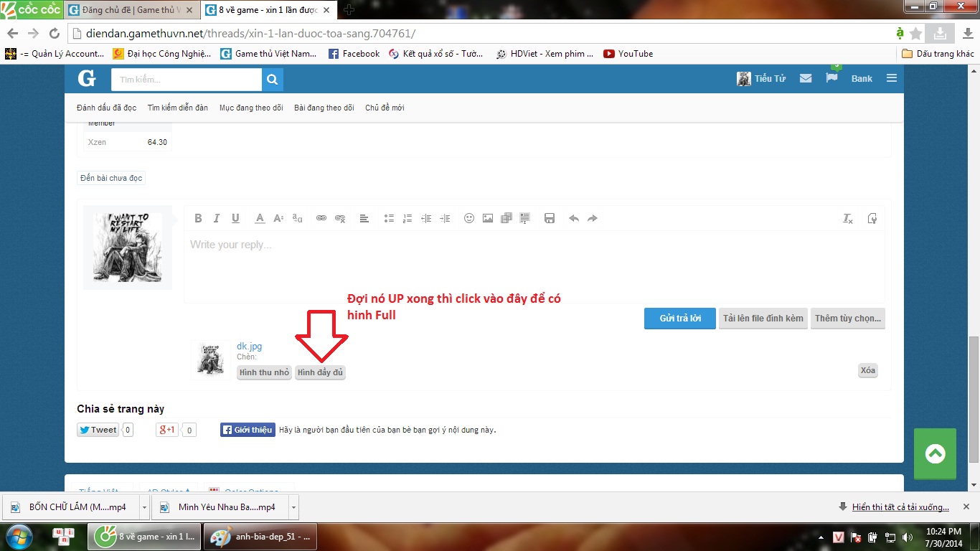Toggle bold formatting in reply editor
This screenshot has width=980, height=551.
198,219
